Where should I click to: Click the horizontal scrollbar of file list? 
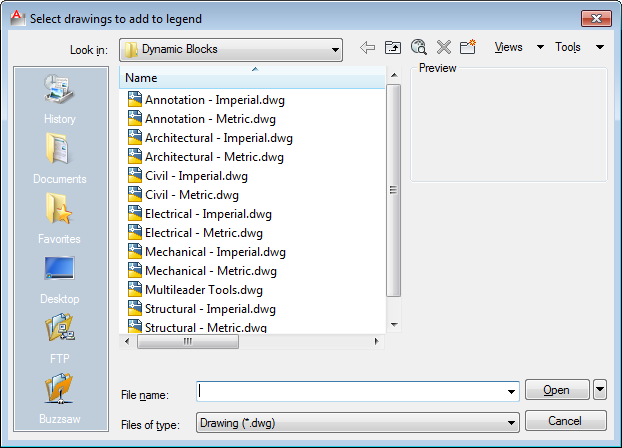pos(188,341)
